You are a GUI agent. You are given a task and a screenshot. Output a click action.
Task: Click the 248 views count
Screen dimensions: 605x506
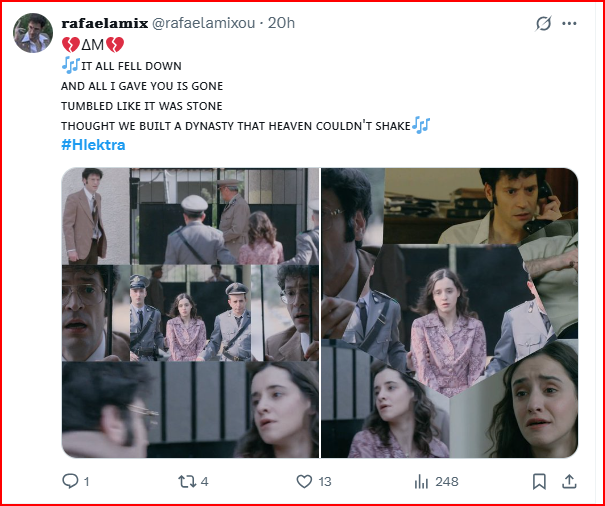[x=447, y=482]
